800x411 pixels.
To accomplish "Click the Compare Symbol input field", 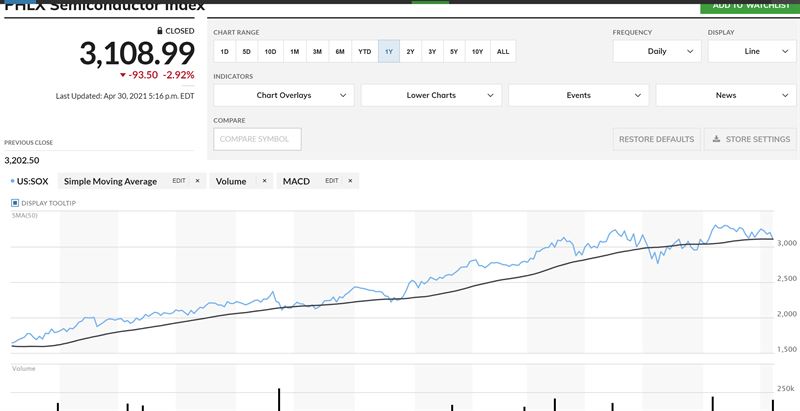I will click(x=258, y=139).
